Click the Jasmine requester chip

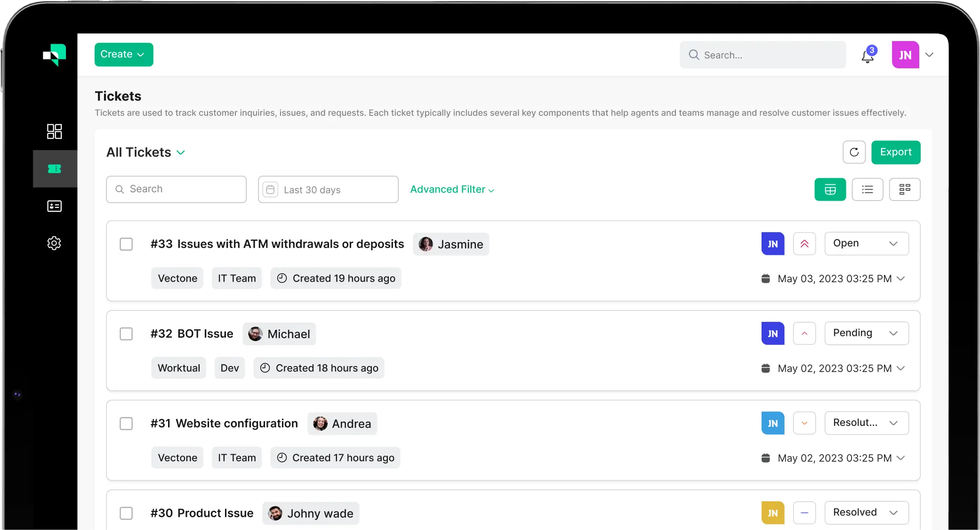[x=451, y=244]
